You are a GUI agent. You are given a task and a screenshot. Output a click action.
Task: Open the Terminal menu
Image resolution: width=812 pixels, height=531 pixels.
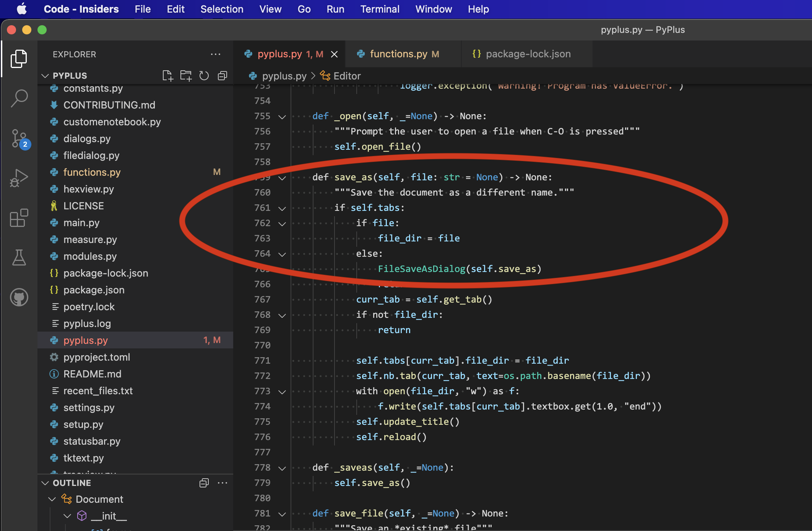380,9
